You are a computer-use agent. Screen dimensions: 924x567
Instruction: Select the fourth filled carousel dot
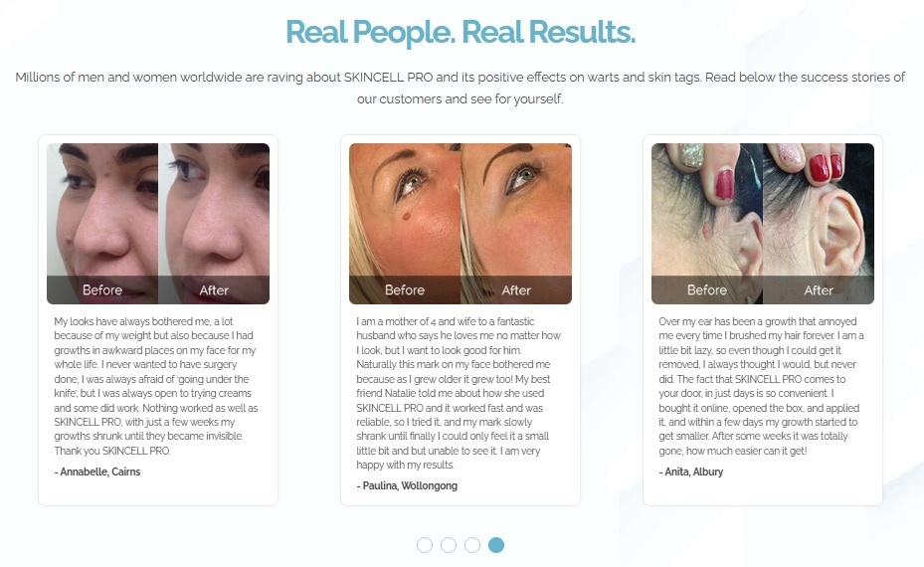click(x=496, y=545)
